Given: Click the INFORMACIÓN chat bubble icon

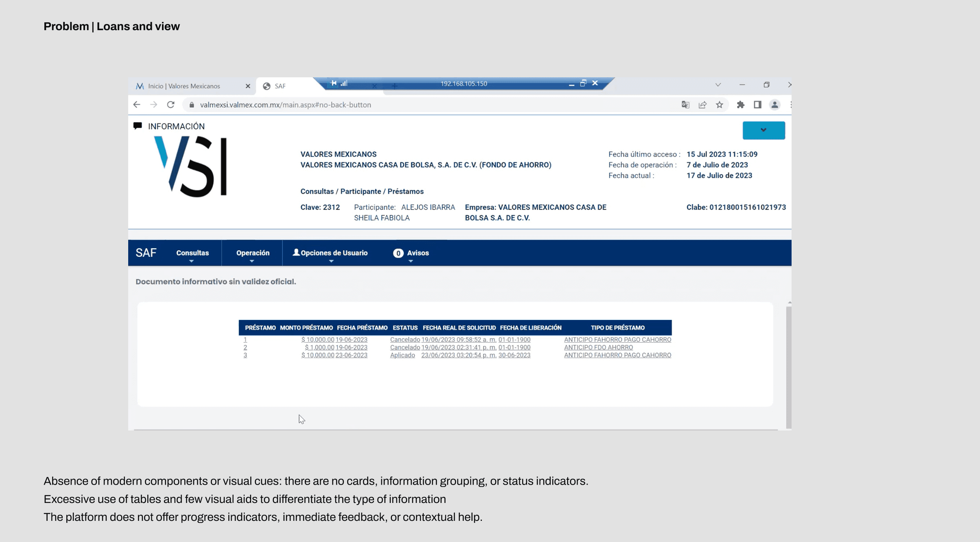Looking at the screenshot, I should tap(138, 126).
